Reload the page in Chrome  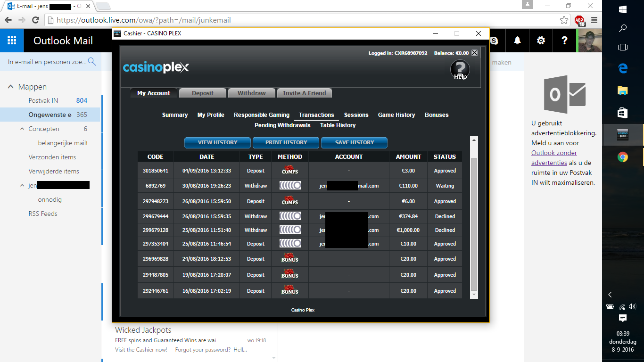(35, 20)
